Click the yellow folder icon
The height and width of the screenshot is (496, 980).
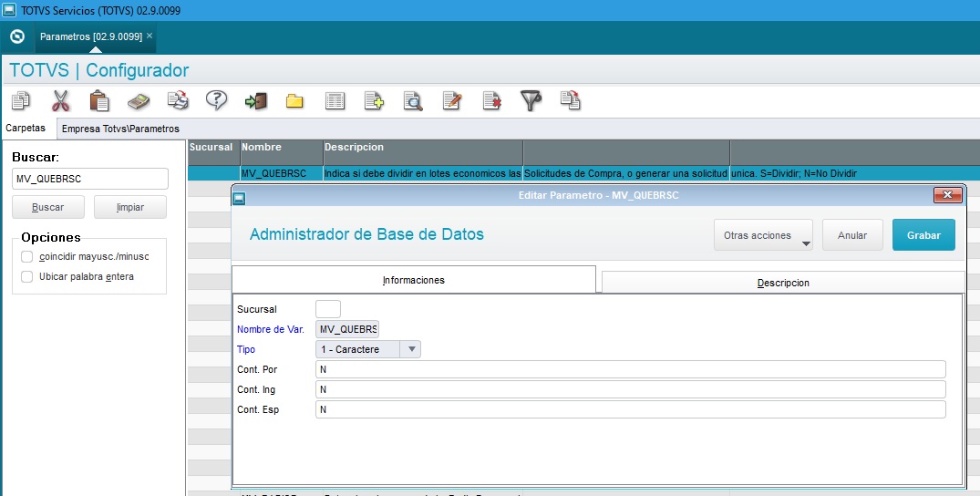(295, 101)
